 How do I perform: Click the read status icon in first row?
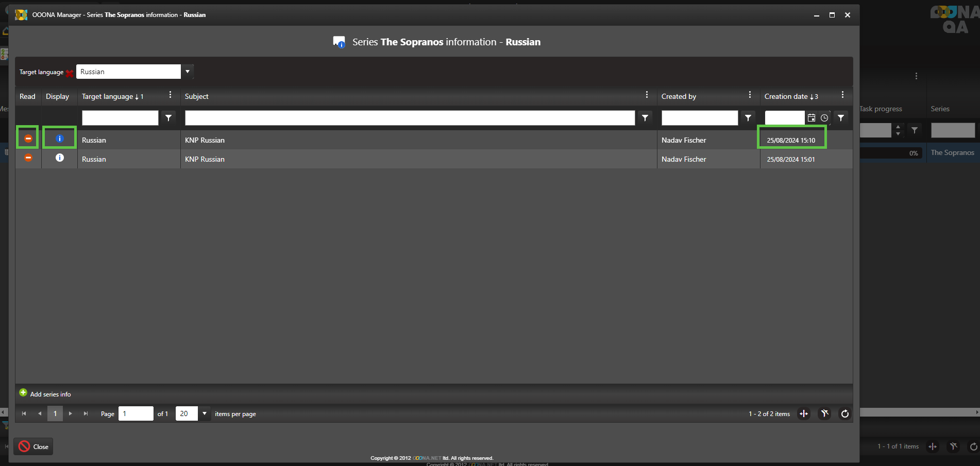click(x=28, y=139)
